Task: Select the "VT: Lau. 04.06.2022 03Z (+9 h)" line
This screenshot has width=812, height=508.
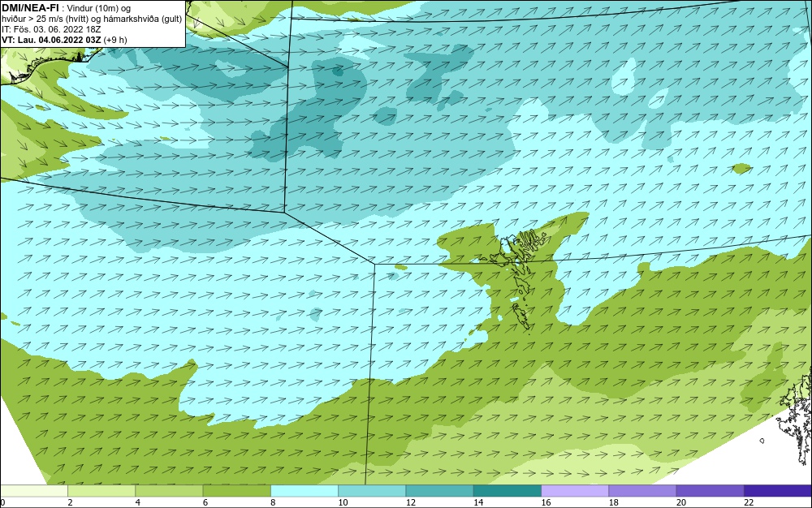Action: tap(63, 39)
